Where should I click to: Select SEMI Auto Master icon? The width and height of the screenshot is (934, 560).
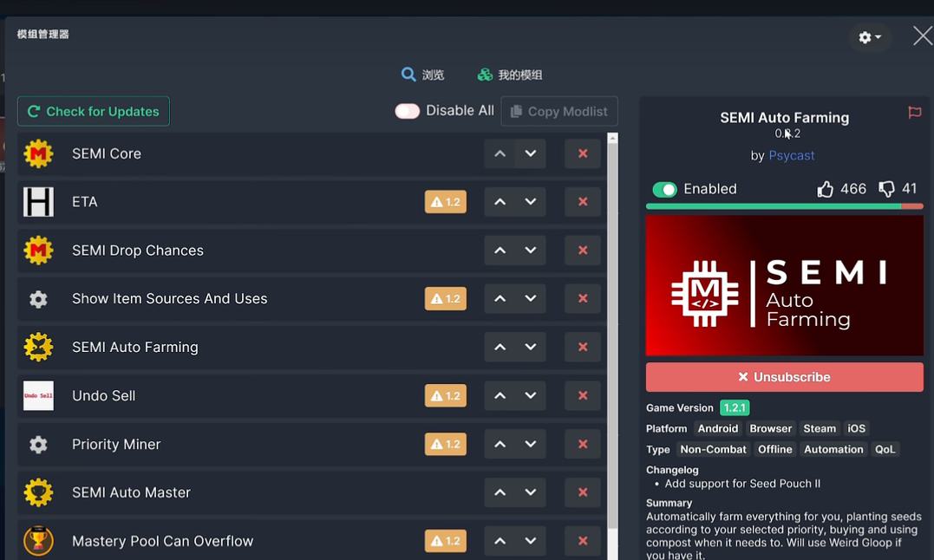coord(38,492)
